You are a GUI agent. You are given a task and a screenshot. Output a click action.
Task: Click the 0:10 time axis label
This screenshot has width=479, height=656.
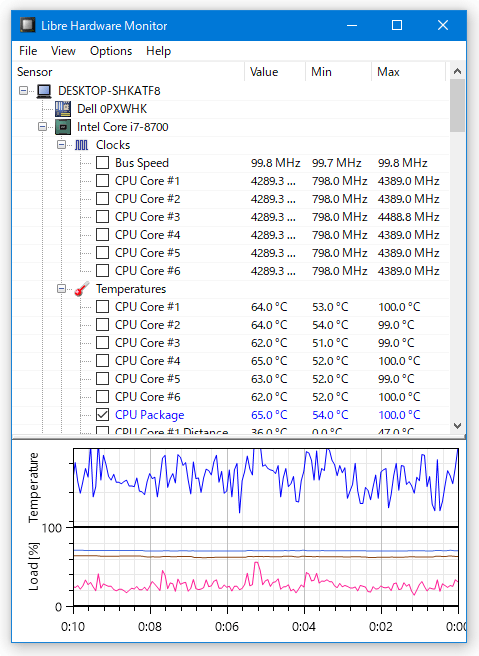point(73,627)
